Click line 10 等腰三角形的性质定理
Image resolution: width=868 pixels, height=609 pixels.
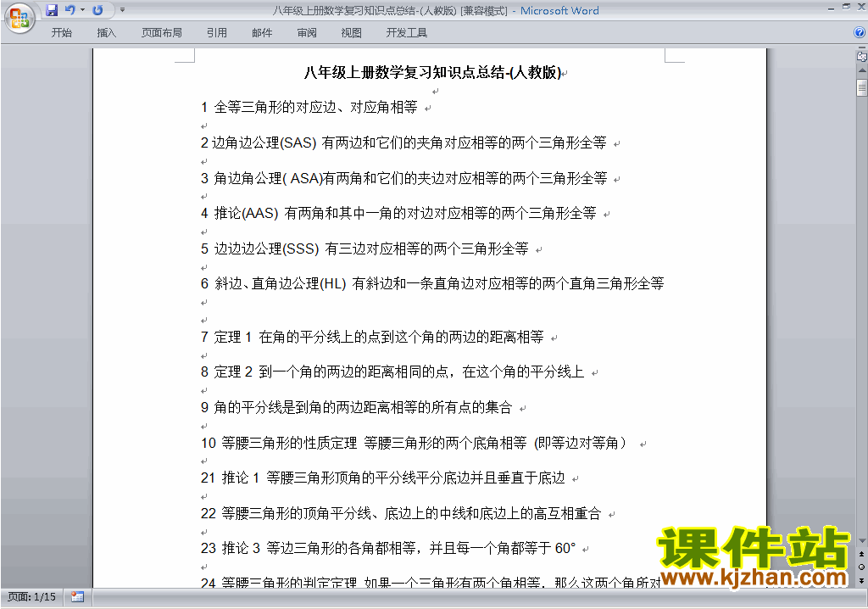pos(414,443)
